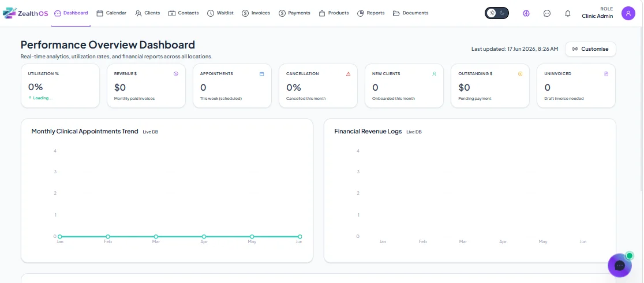This screenshot has height=283, width=644.
Task: Click 'Onboarded this month' text
Action: [394, 99]
